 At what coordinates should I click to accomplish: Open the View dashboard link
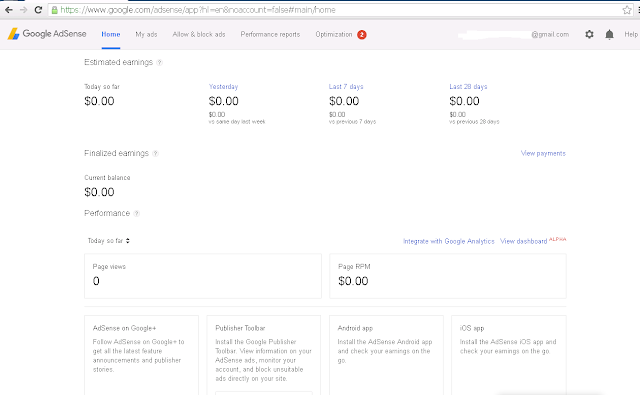pos(524,241)
